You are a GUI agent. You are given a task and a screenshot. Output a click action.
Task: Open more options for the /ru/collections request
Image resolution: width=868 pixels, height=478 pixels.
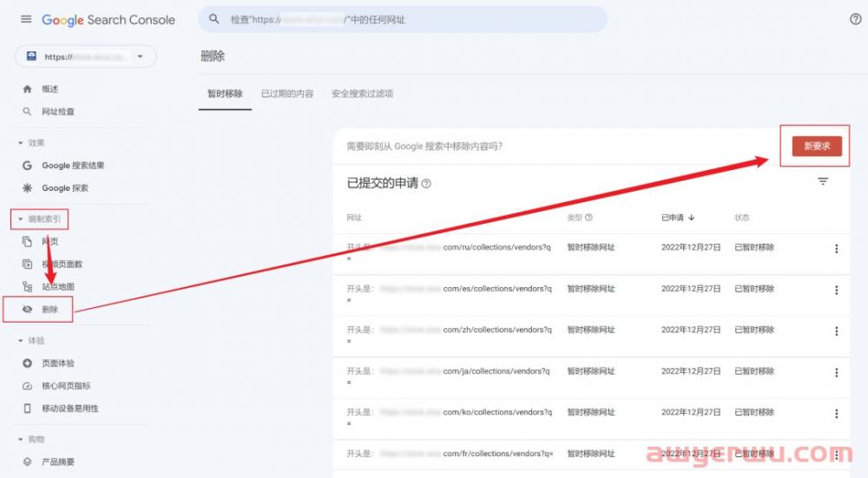point(837,249)
